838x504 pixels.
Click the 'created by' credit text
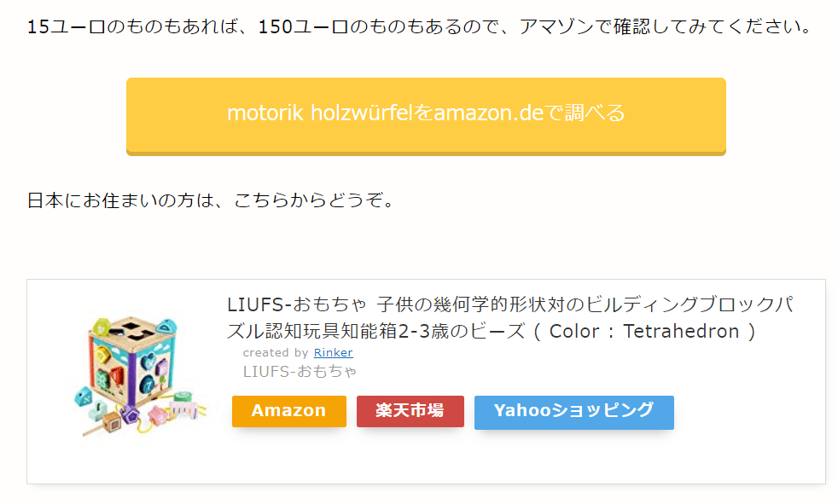pyautogui.click(x=276, y=352)
